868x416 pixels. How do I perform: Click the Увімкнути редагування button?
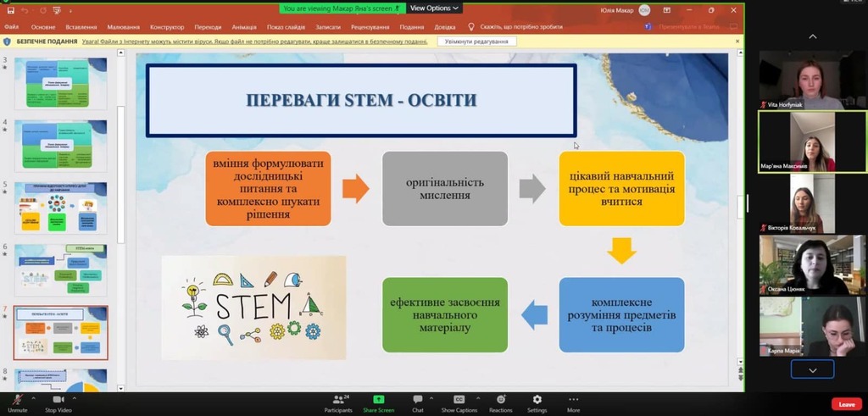point(478,42)
